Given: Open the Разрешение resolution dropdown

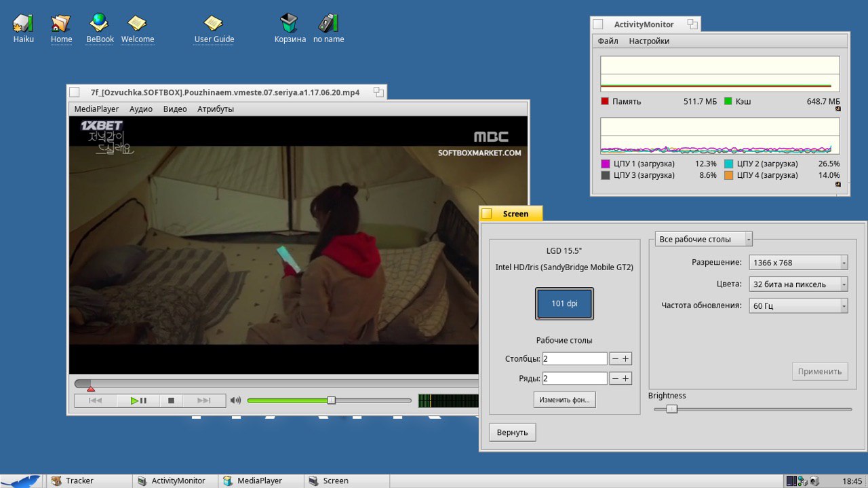Looking at the screenshot, I should point(798,263).
